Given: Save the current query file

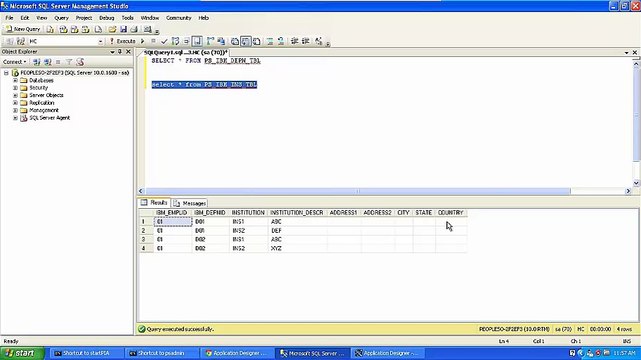Looking at the screenshot, I should 123,29.
